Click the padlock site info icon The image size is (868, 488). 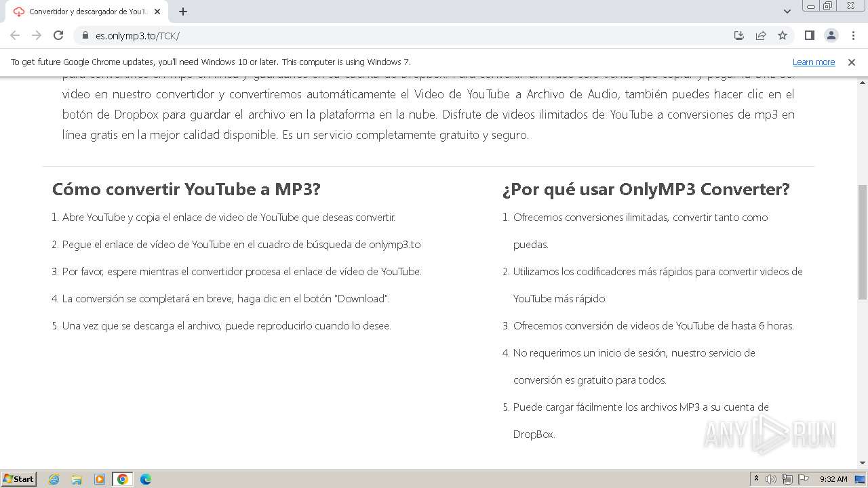[85, 35]
